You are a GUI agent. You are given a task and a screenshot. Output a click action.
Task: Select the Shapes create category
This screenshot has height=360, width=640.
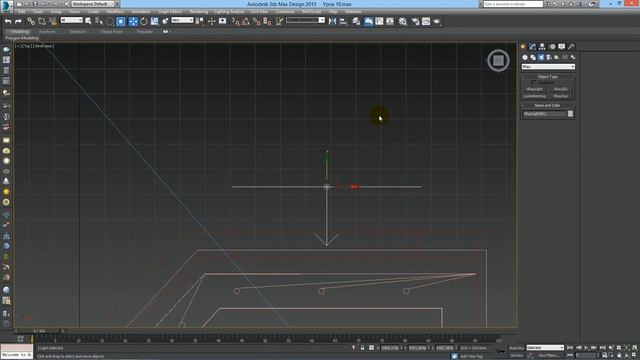533,58
